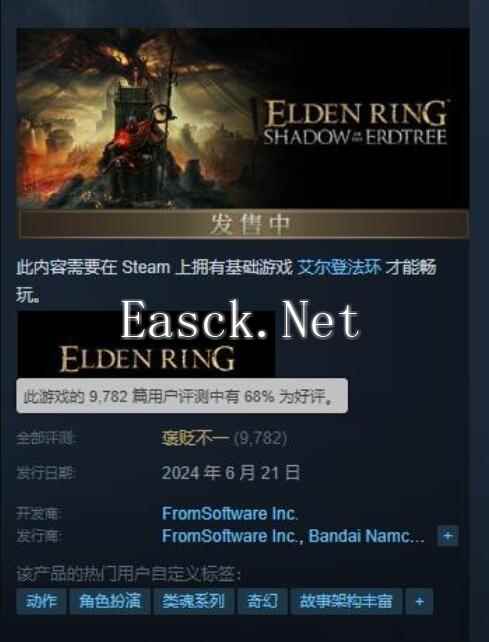
Task: Click the 2024 年 6 月 21 日 release date
Action: pos(231,473)
